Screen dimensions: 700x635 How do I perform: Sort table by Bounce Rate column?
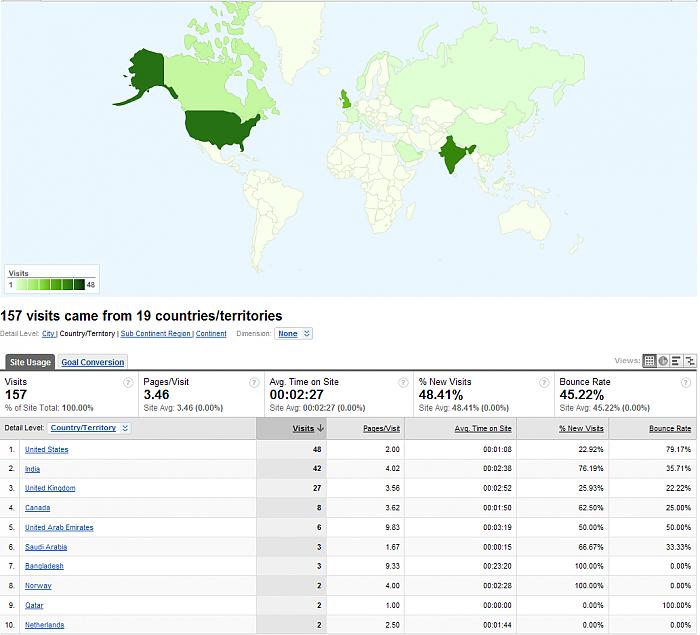click(x=670, y=428)
